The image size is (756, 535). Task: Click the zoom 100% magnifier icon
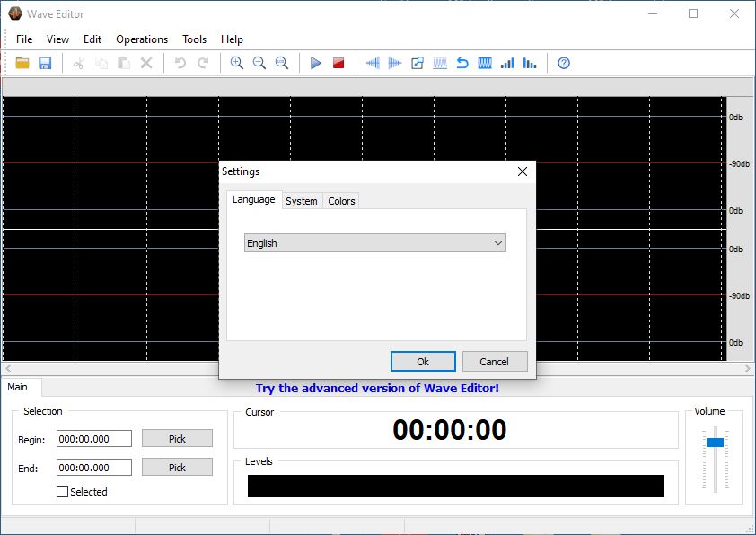282,63
